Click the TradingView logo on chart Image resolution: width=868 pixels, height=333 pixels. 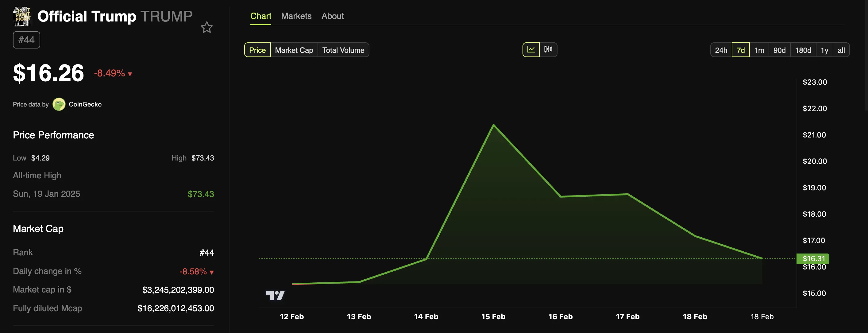click(275, 296)
